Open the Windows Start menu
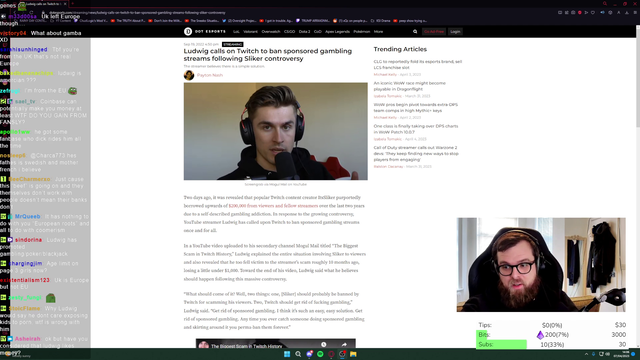 (287, 354)
